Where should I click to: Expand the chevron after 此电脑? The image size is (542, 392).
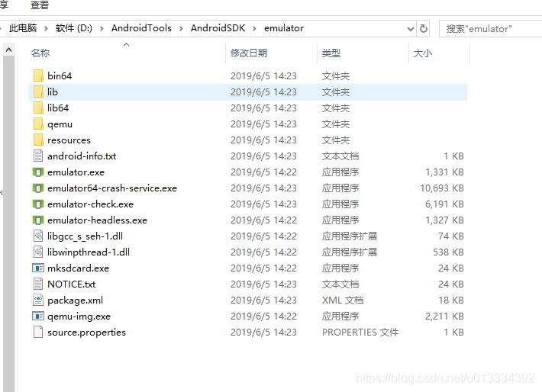[x=46, y=28]
